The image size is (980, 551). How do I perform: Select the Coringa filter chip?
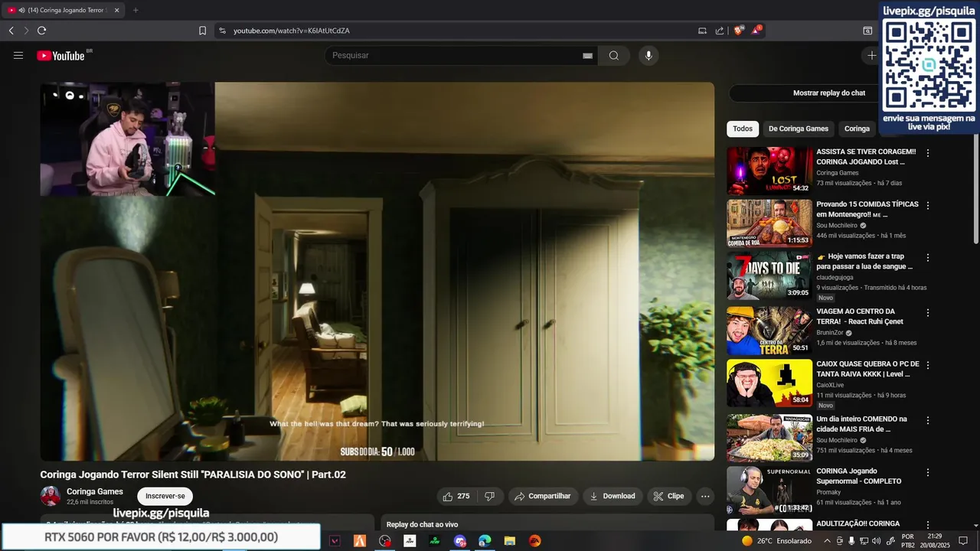click(857, 129)
